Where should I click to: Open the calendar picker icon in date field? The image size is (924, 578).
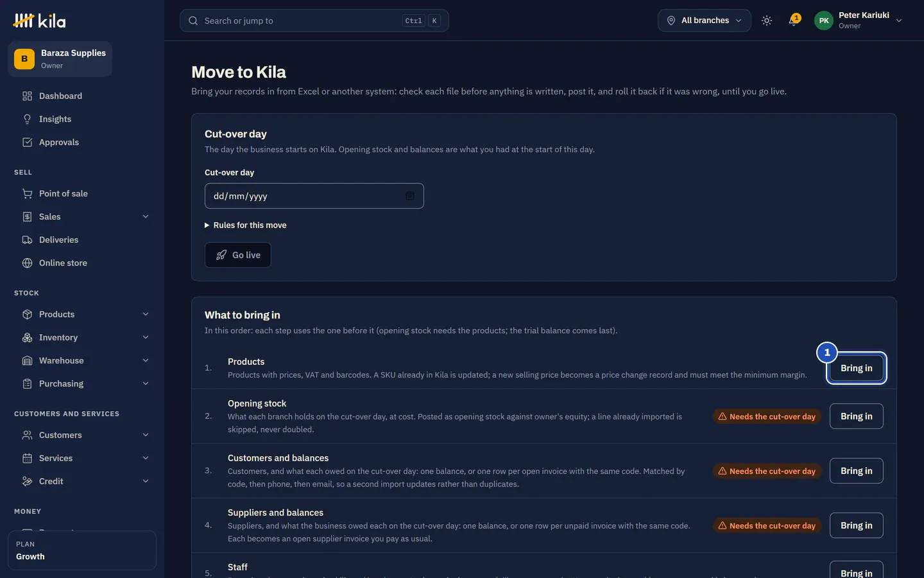pyautogui.click(x=410, y=196)
